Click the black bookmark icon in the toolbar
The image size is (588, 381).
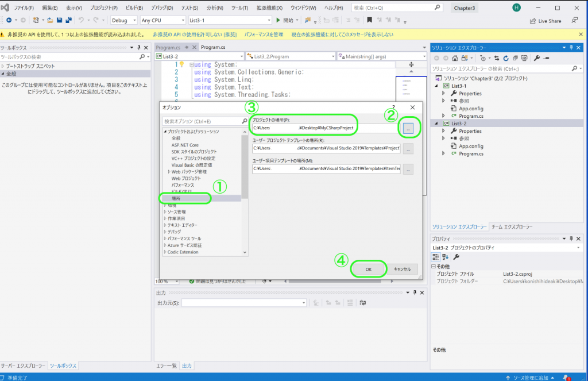[x=369, y=20]
